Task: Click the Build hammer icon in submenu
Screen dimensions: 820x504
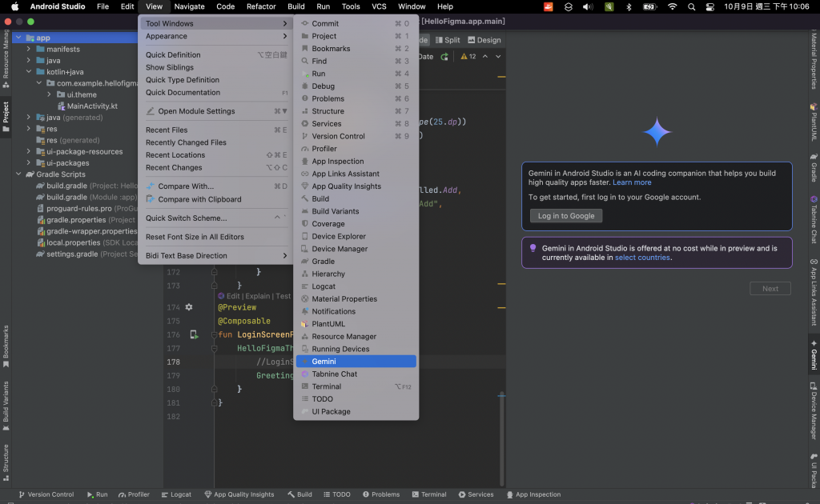Action: pyautogui.click(x=305, y=198)
